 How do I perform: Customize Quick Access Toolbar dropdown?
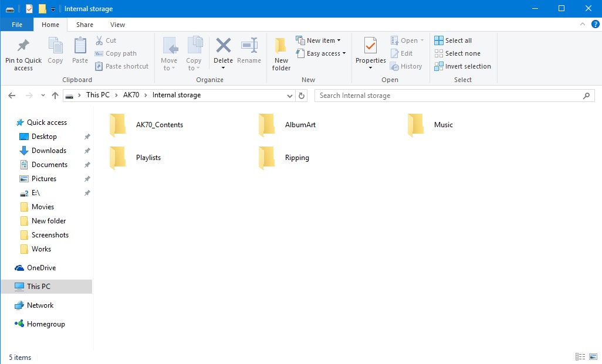click(x=53, y=9)
